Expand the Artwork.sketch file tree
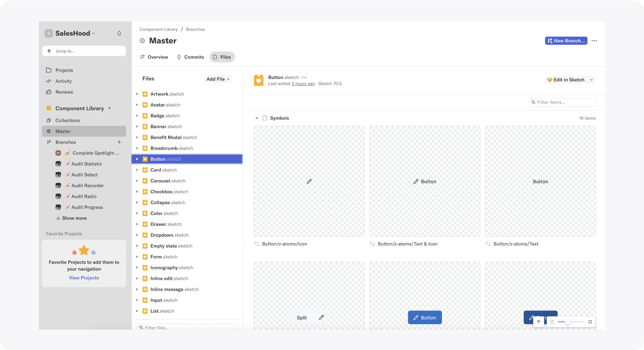This screenshot has height=350, width=644. 137,94
